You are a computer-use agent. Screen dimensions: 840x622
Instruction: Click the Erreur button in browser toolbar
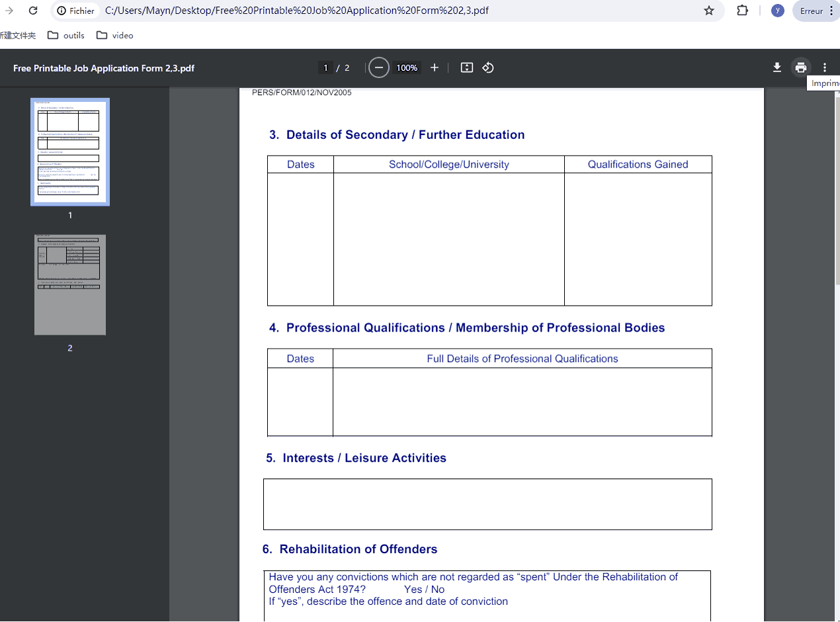(x=816, y=11)
